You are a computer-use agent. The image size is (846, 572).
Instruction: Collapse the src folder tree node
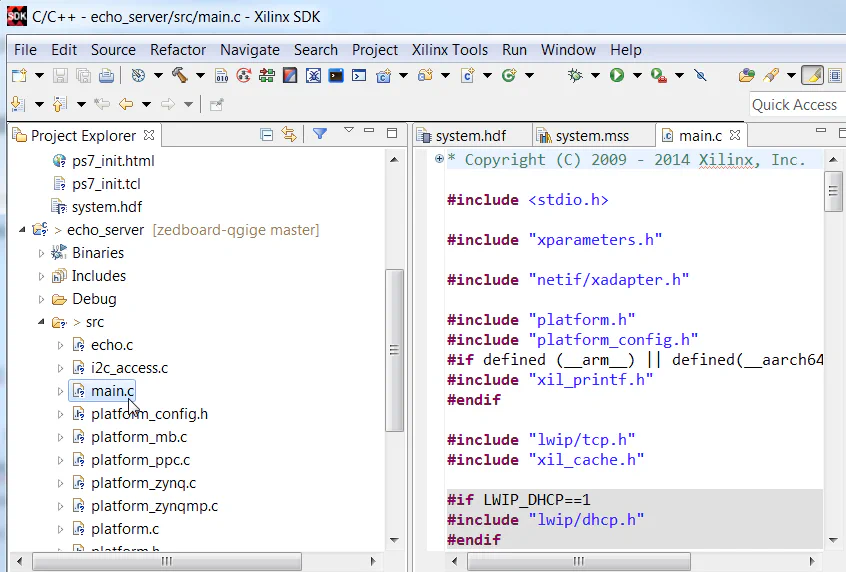pos(42,322)
